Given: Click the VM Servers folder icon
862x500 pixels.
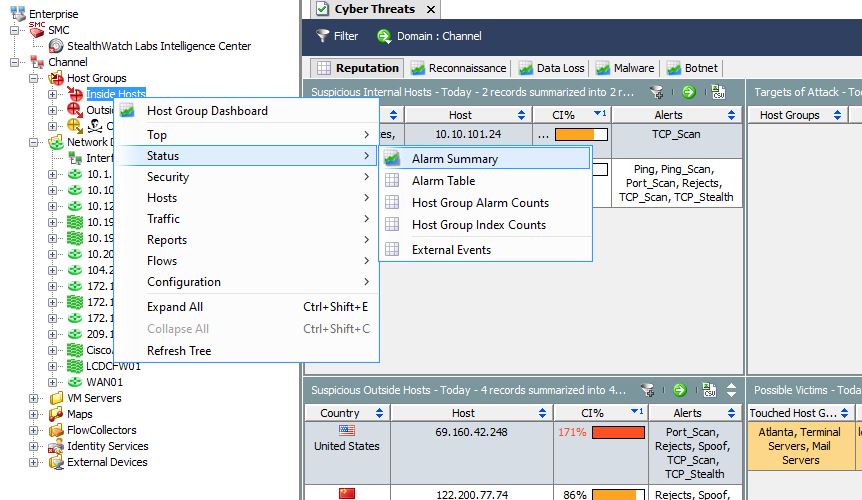Looking at the screenshot, I should pyautogui.click(x=56, y=398).
